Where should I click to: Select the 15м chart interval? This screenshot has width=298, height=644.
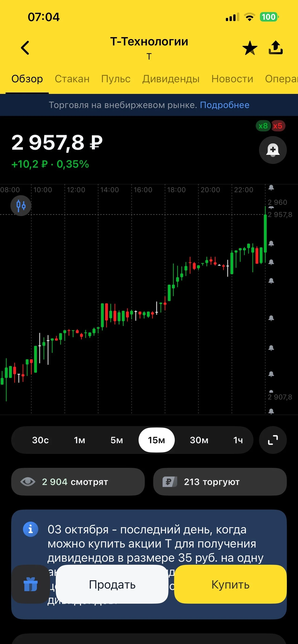157,440
